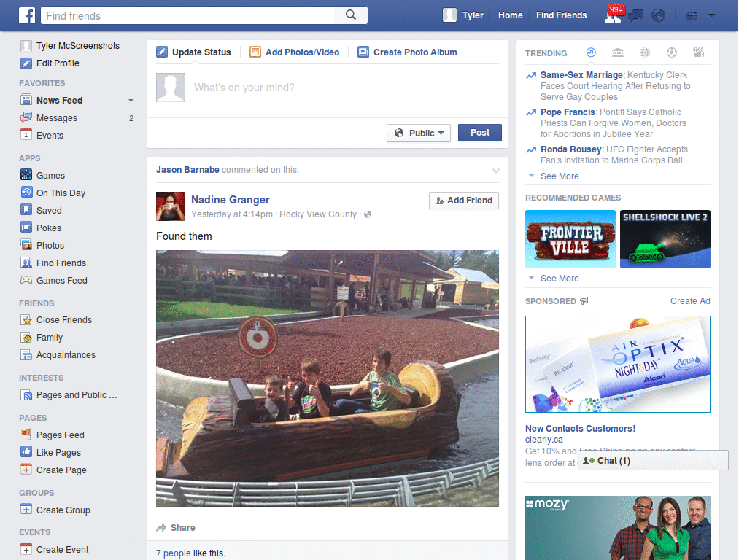
Task: Open Pages and Public interest list
Action: point(76,395)
